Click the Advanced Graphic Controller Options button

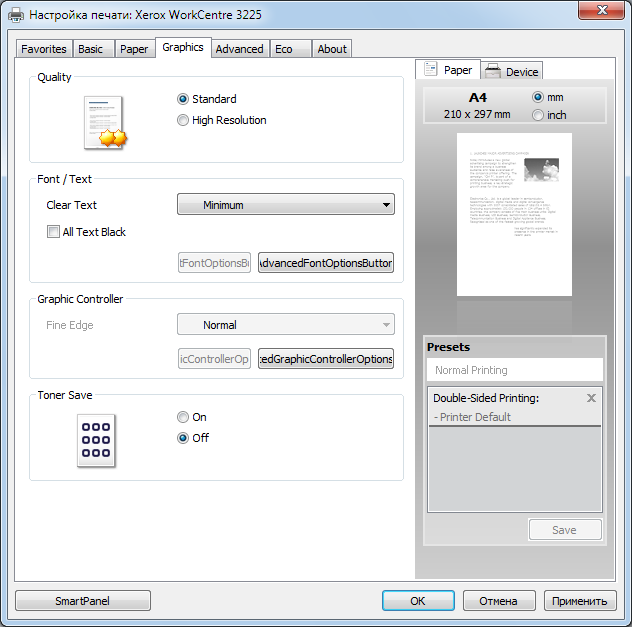click(326, 359)
